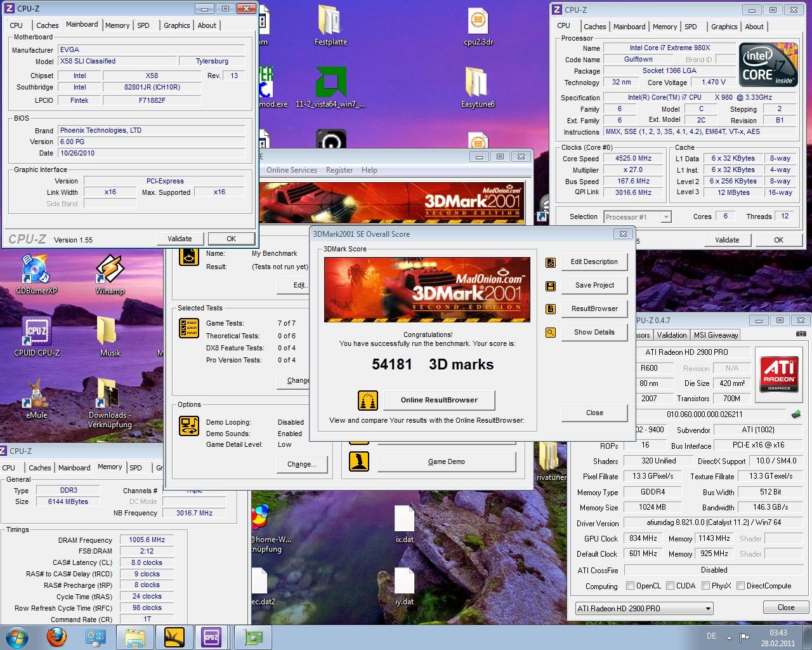Click the GPU-Z BIOS save chip icon
812x650 pixels.
[x=796, y=415]
